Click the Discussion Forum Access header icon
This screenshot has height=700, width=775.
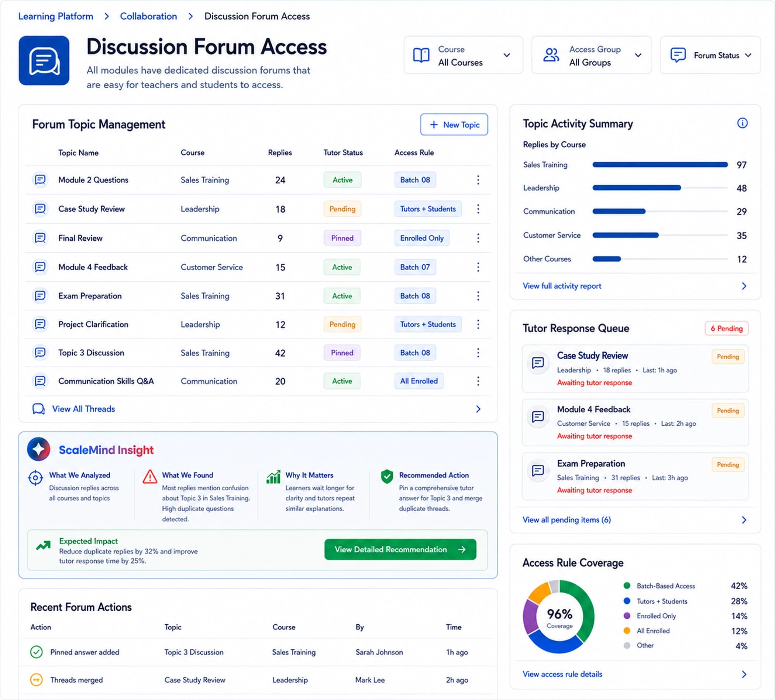[44, 61]
